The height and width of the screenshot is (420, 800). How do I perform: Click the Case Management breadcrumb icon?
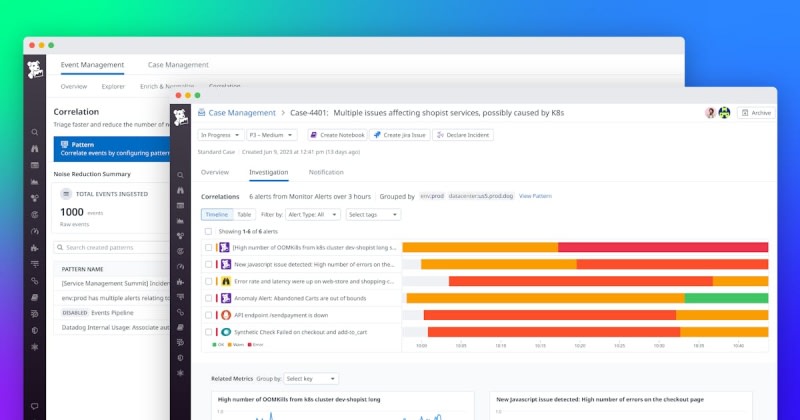[x=201, y=113]
